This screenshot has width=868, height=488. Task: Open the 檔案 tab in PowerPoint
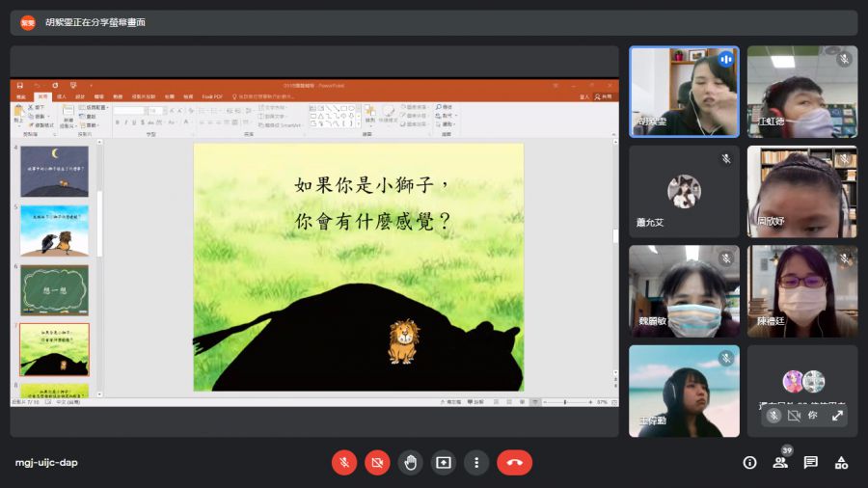point(21,96)
